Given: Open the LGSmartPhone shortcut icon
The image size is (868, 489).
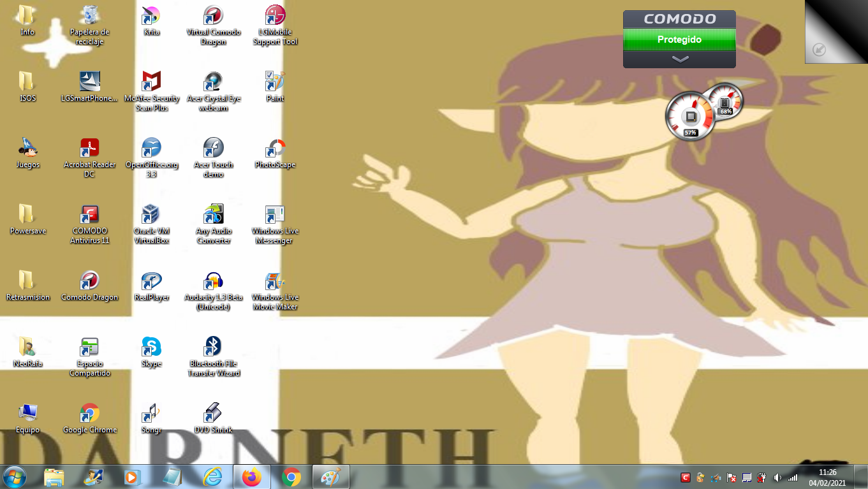Looking at the screenshot, I should point(89,87).
